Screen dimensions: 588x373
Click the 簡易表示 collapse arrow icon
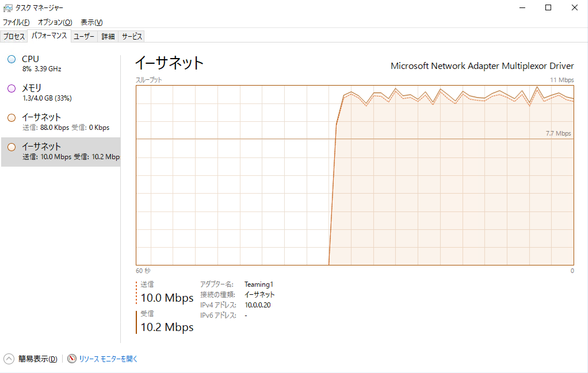click(9, 359)
